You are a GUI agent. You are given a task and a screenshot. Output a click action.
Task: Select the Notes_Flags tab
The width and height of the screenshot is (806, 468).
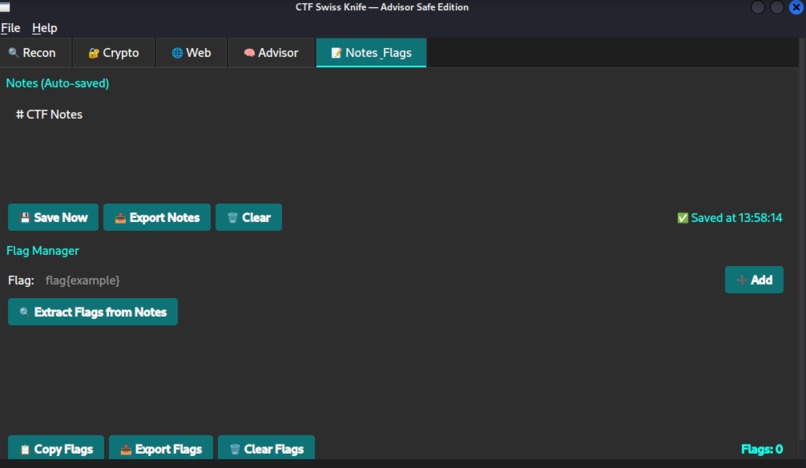[x=371, y=52]
